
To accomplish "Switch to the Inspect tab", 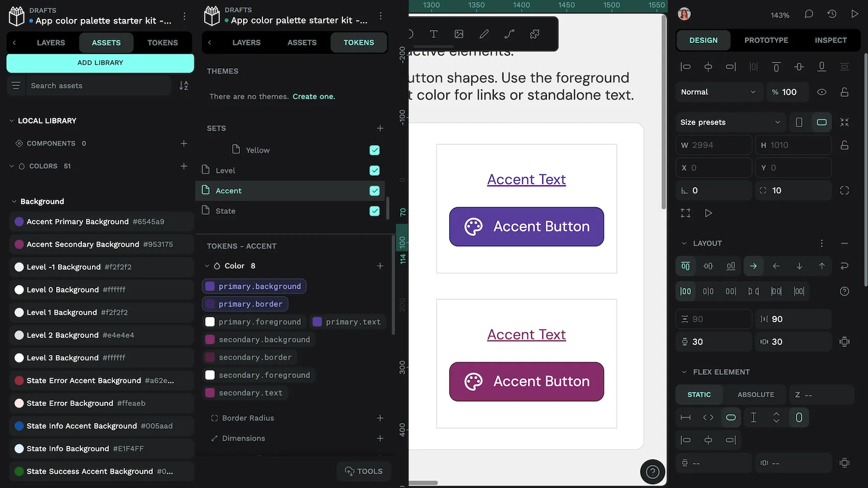I will [x=830, y=40].
